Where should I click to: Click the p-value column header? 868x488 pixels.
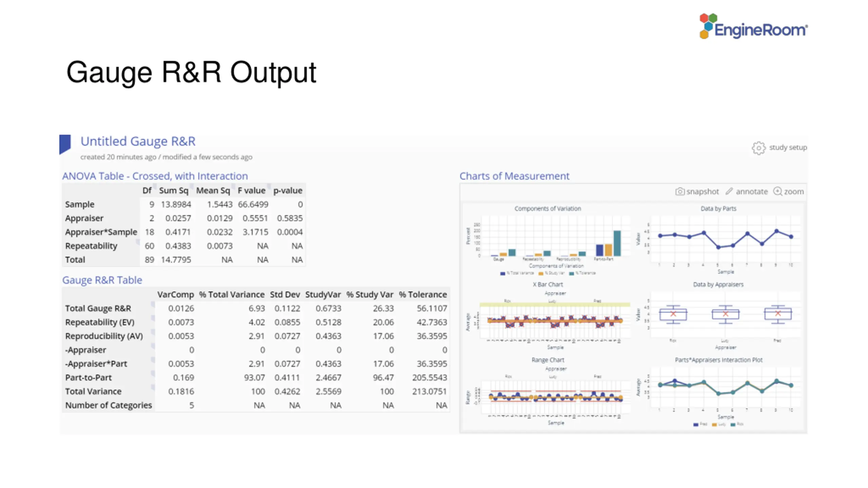(x=288, y=190)
